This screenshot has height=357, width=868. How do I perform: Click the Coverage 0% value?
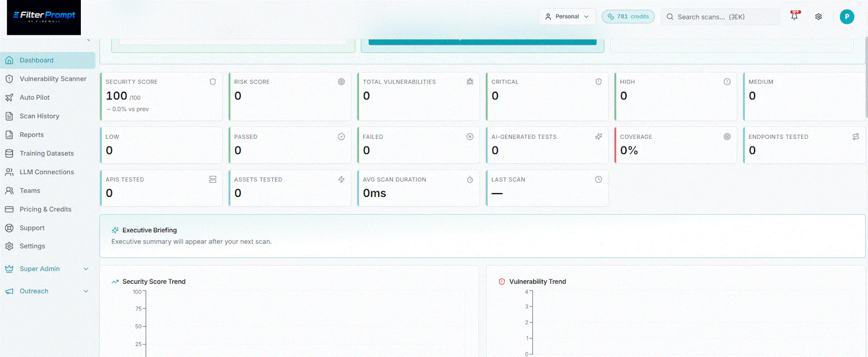pos(629,150)
